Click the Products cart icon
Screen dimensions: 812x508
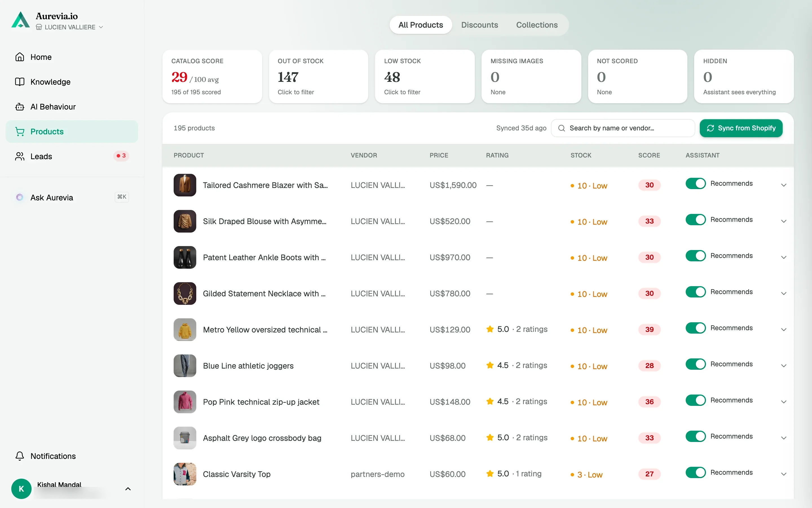20,131
